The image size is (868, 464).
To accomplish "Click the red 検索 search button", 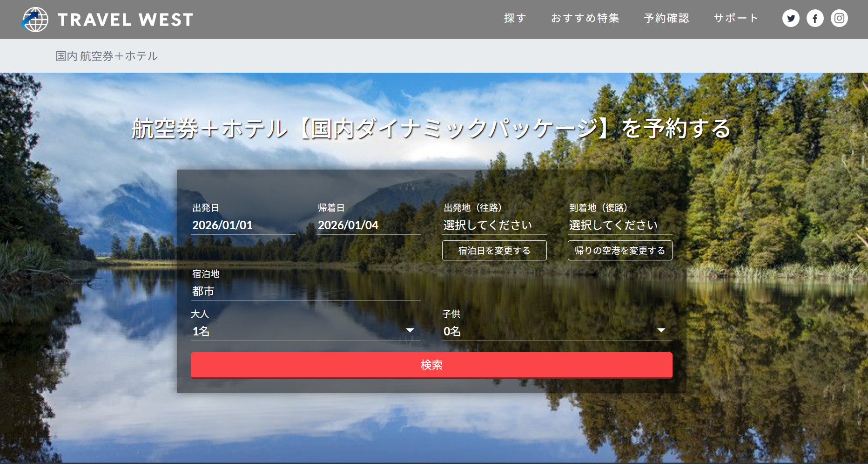I will pyautogui.click(x=431, y=365).
